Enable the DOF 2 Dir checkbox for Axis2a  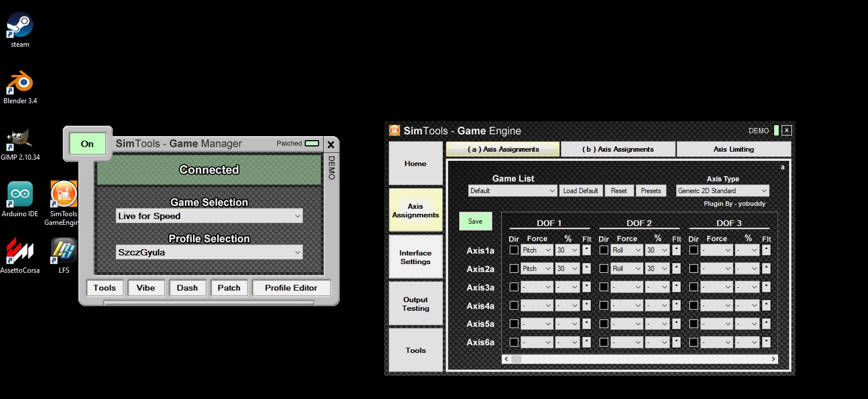tap(604, 269)
